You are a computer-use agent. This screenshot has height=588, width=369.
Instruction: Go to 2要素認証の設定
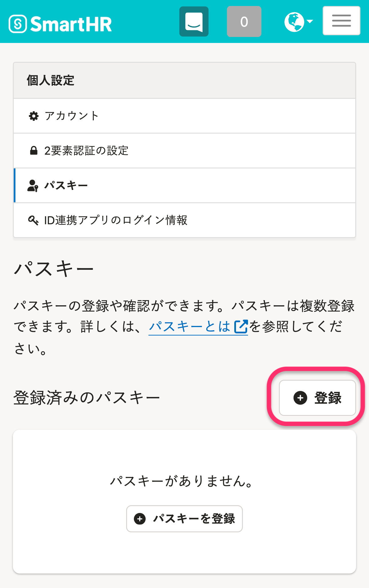coord(86,151)
